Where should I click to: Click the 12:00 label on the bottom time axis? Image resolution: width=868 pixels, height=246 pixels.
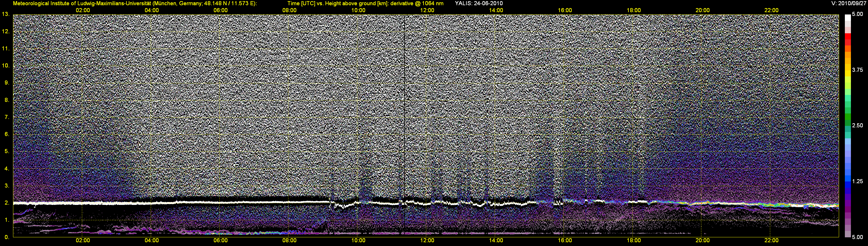coord(427,241)
